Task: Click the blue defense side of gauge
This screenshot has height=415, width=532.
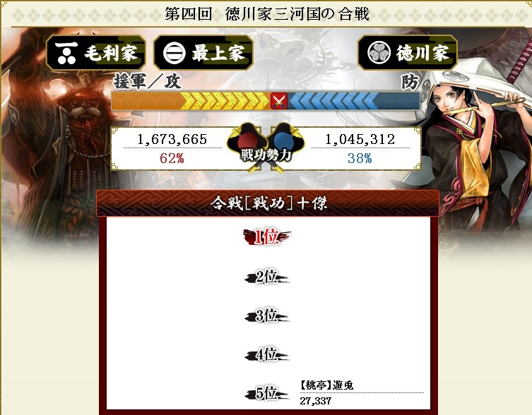Action: tap(353, 101)
